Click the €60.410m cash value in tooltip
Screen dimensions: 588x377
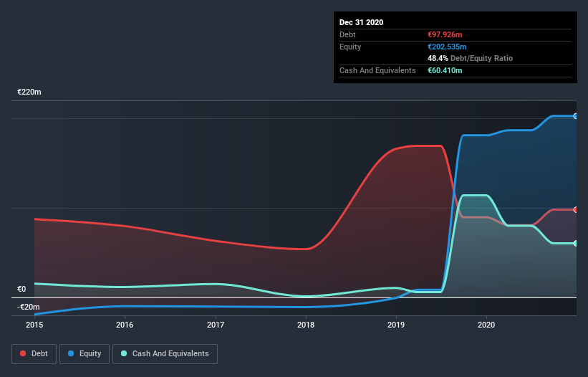click(x=445, y=70)
